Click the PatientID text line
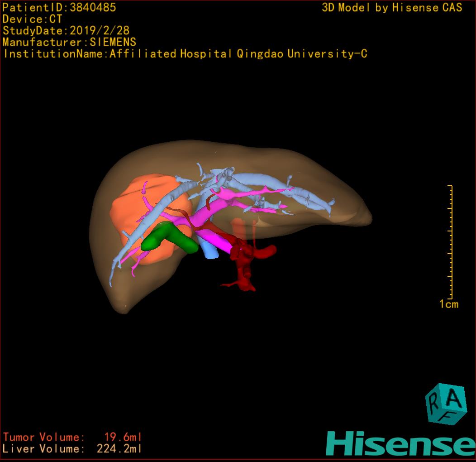This screenshot has width=476, height=462. coord(59,7)
